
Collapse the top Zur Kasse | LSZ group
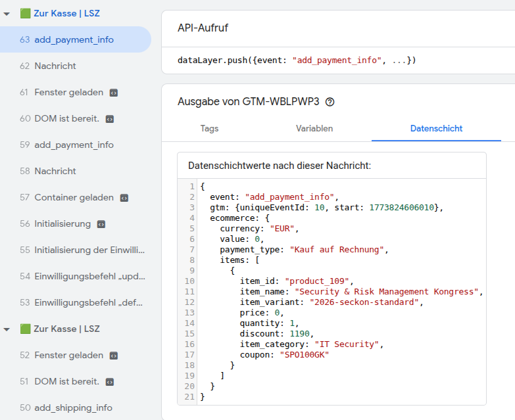click(x=6, y=13)
